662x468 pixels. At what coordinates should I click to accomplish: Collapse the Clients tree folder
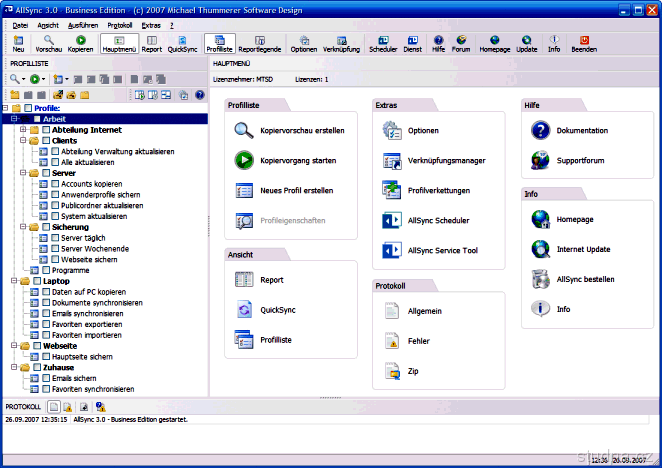(x=22, y=141)
